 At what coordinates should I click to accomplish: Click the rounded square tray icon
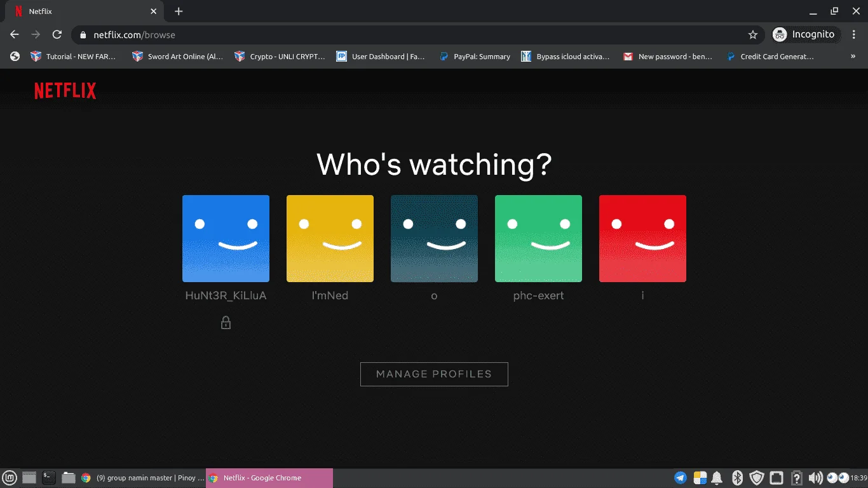(776, 478)
